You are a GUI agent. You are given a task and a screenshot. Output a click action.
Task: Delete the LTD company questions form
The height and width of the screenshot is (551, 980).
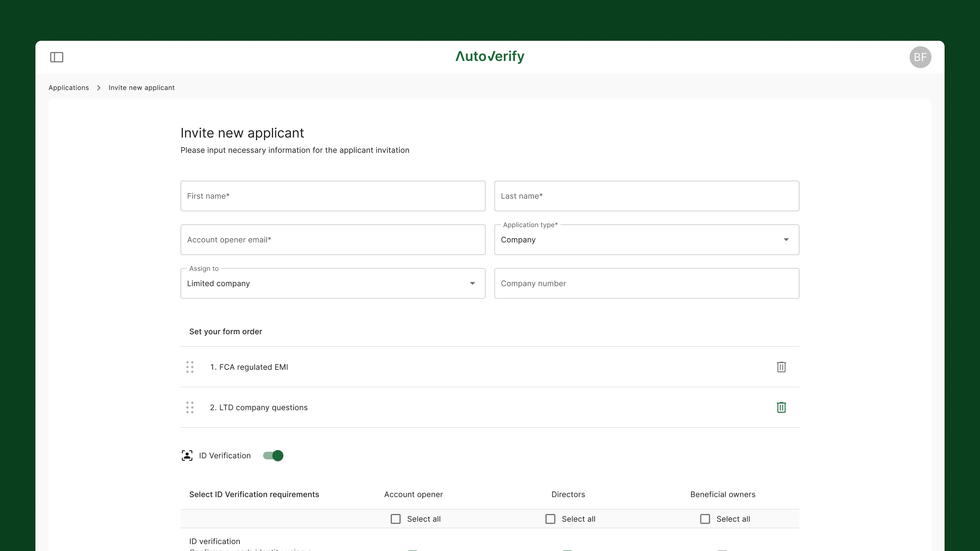(x=781, y=407)
